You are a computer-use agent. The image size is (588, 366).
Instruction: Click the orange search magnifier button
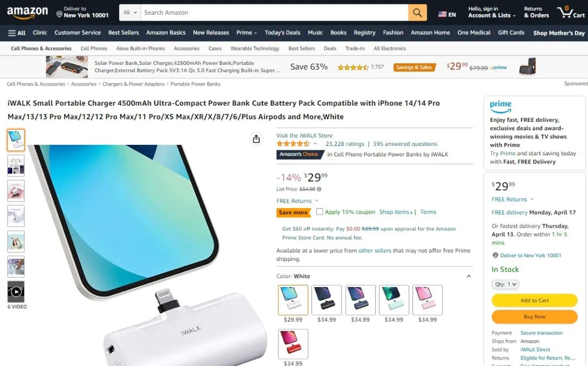pyautogui.click(x=418, y=13)
